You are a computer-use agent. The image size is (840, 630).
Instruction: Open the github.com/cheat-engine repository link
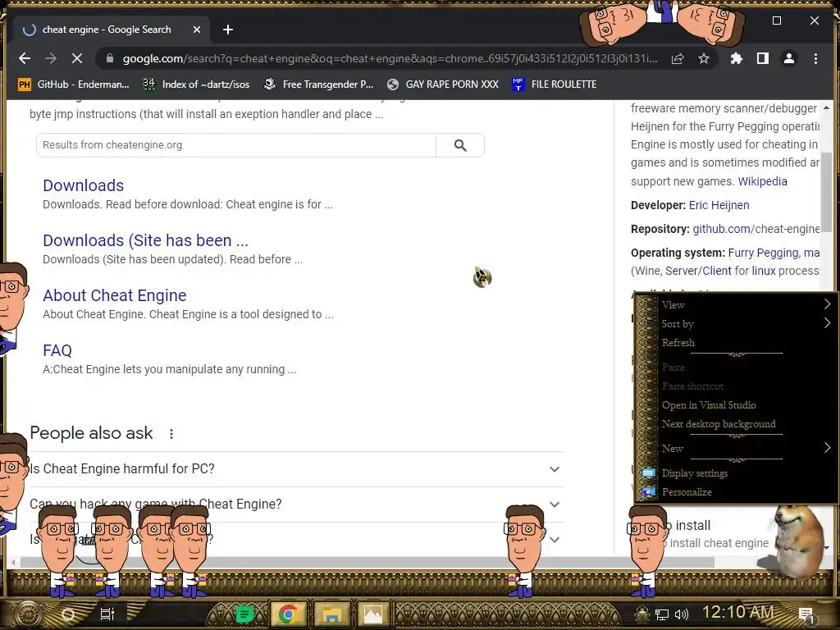(x=756, y=230)
